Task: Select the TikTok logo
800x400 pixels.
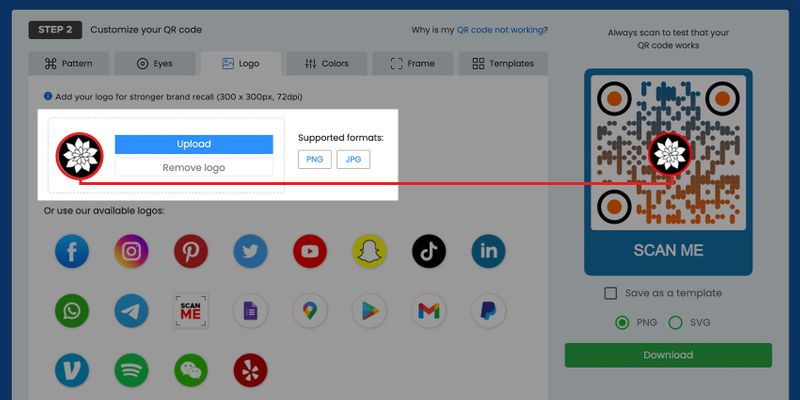Action: pos(429,251)
